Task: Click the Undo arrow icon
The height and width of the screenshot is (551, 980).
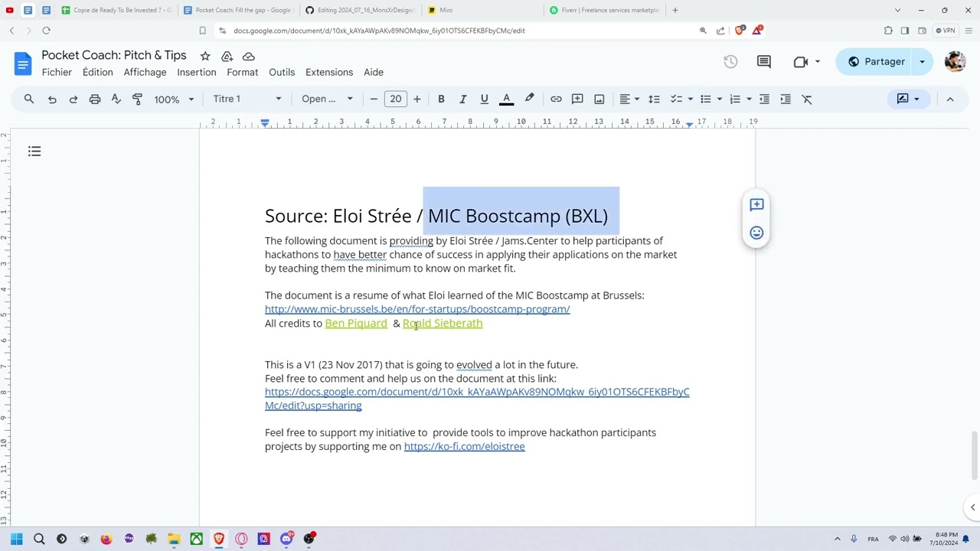Action: point(52,99)
